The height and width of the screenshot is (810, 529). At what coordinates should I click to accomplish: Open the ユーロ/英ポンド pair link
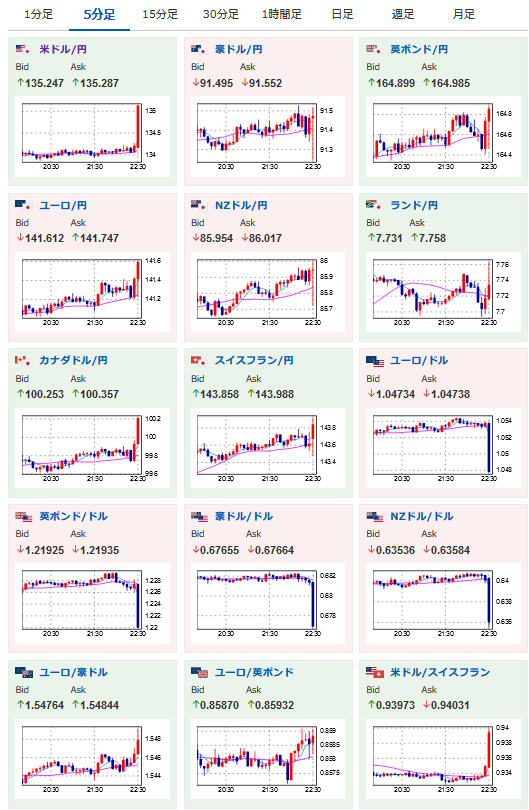pos(254,673)
